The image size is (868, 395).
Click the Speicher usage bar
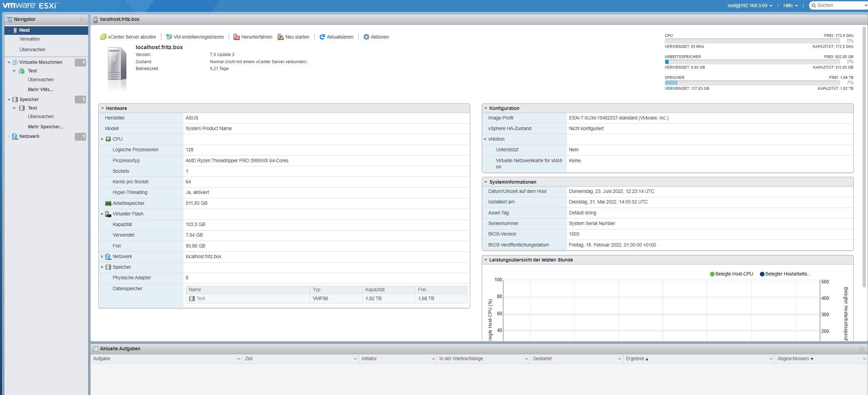point(752,83)
